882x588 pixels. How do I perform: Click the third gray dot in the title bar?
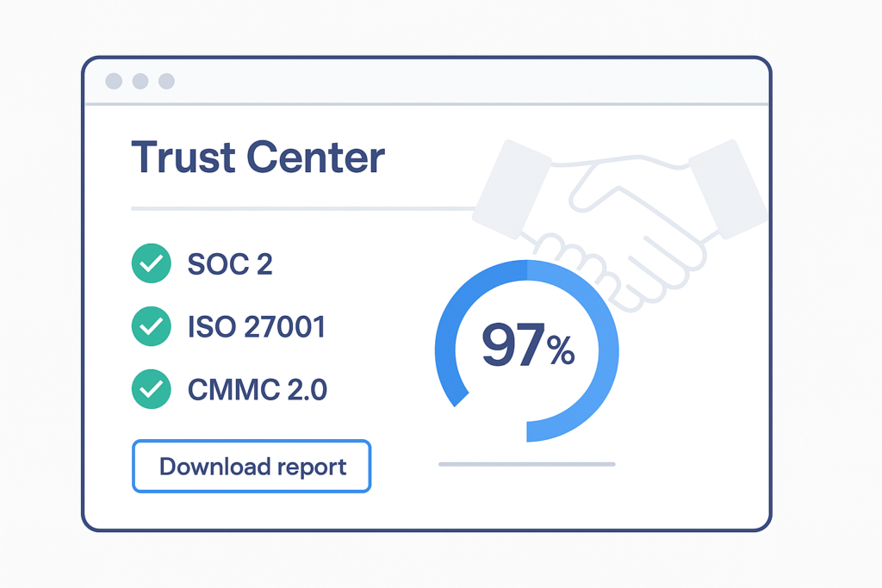tap(166, 81)
